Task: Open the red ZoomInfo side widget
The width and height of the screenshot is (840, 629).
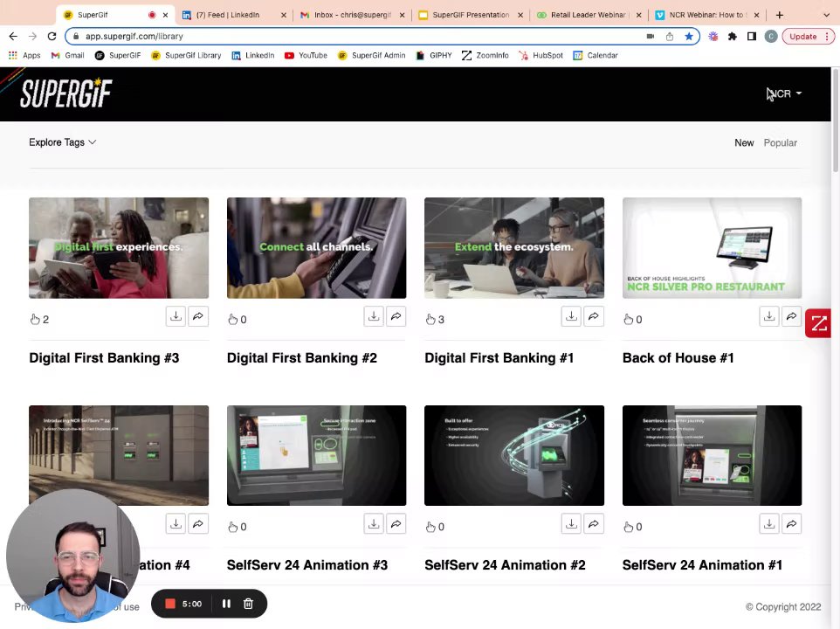Action: click(818, 323)
